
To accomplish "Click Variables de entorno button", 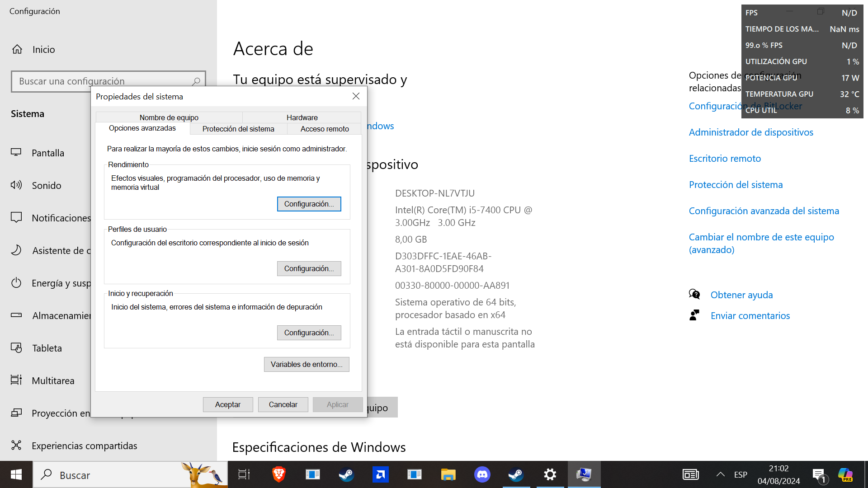I will (x=306, y=364).
